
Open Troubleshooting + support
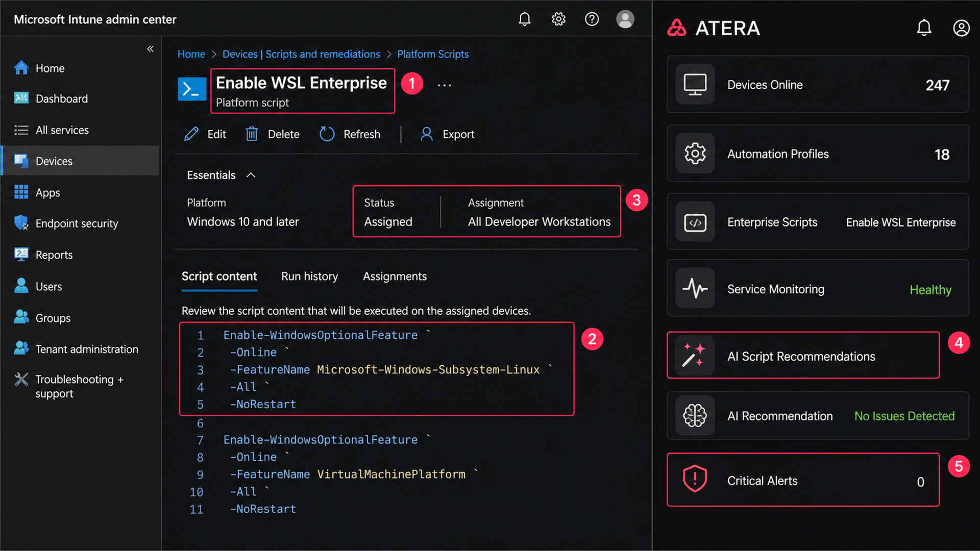pos(80,386)
